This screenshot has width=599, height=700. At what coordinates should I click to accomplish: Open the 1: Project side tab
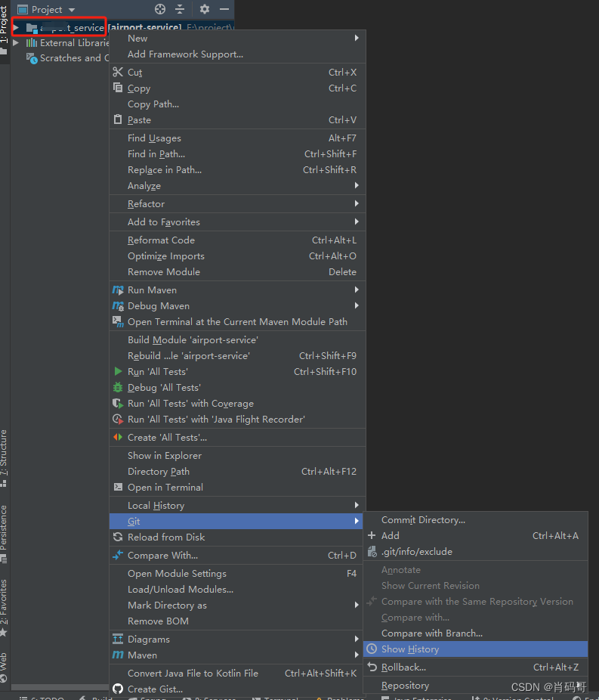tap(4, 29)
